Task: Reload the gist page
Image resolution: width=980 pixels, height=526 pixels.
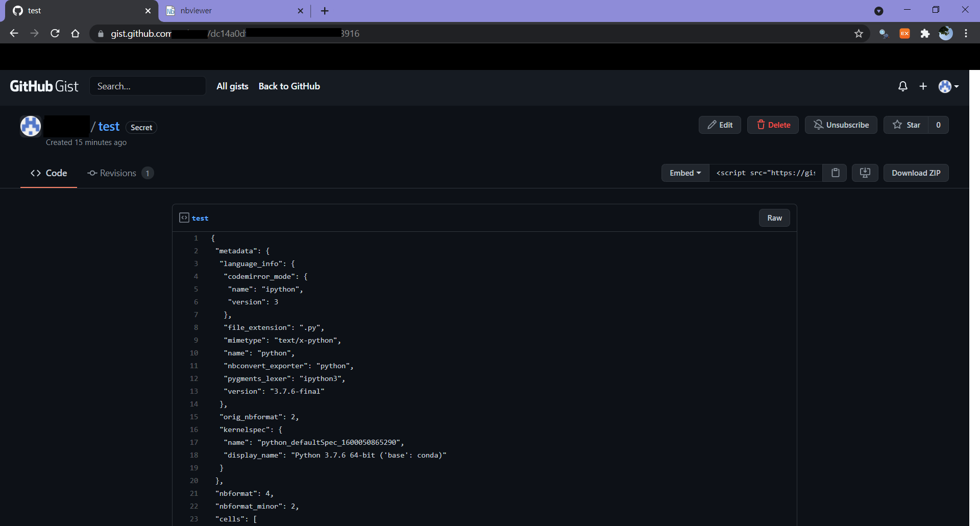Action: click(55, 33)
